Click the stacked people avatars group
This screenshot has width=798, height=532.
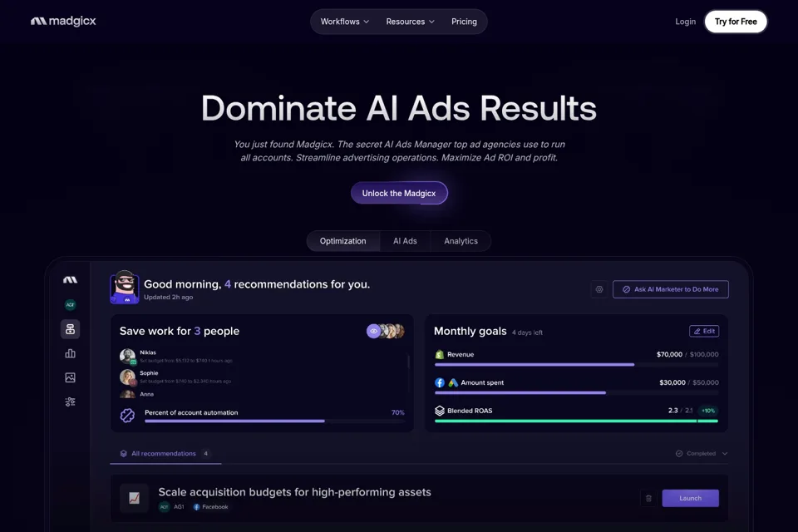(392, 331)
